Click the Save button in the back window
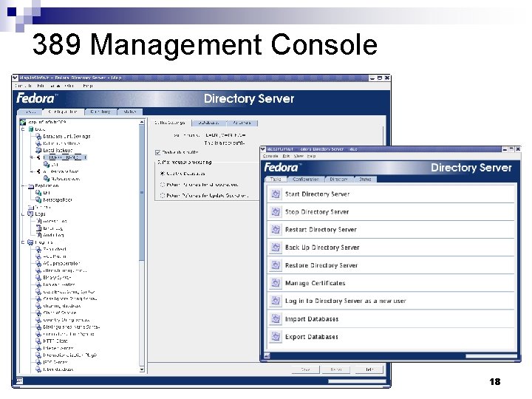The height and width of the screenshot is (399, 532). click(306, 369)
